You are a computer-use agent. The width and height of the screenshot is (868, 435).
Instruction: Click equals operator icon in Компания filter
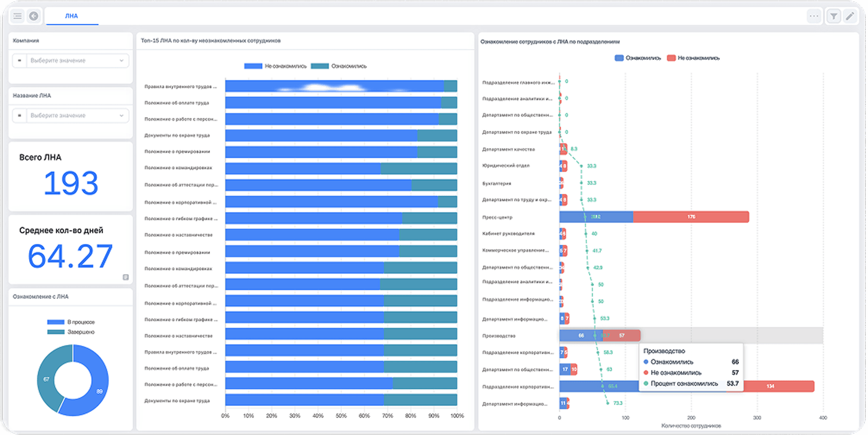click(x=19, y=60)
